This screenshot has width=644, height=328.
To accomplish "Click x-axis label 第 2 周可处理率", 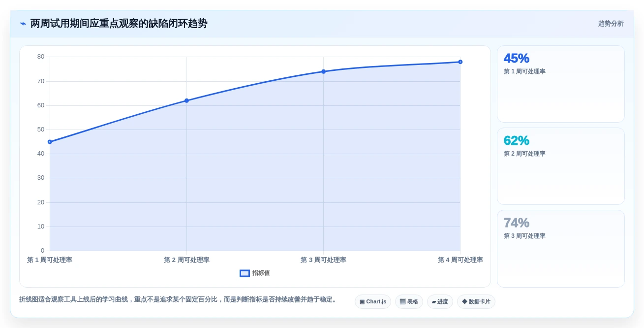I will 186,260.
